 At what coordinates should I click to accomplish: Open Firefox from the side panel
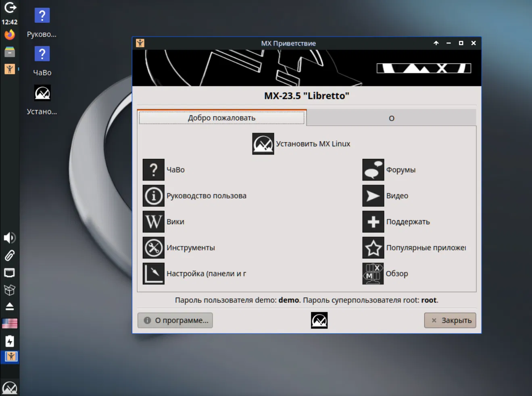[x=10, y=35]
